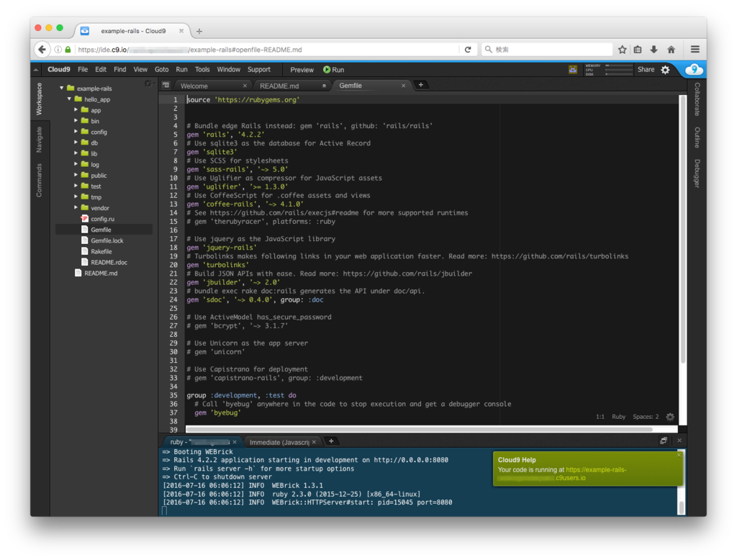Open Cloud9 preferences gear icon
Viewport: 737px width, 560px height.
pos(666,70)
